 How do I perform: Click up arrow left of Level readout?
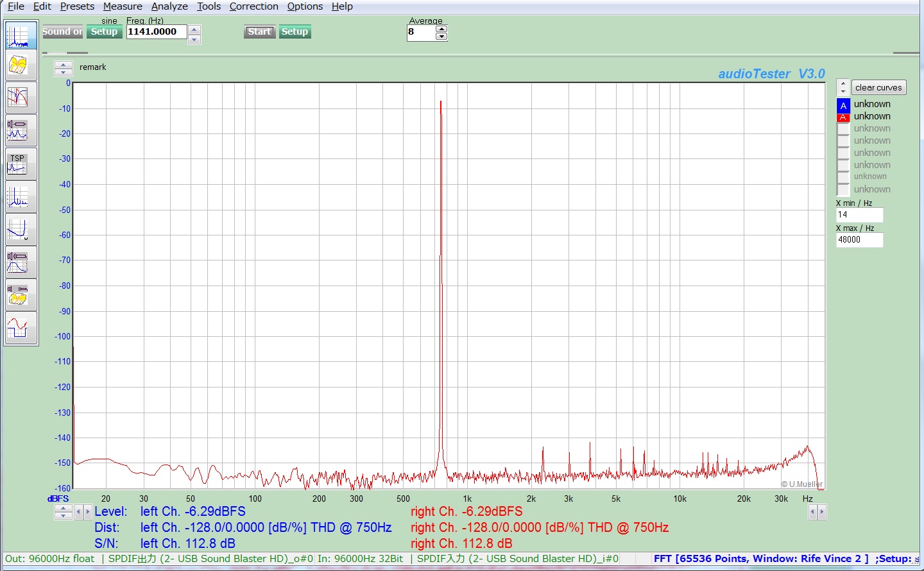pyautogui.click(x=63, y=508)
